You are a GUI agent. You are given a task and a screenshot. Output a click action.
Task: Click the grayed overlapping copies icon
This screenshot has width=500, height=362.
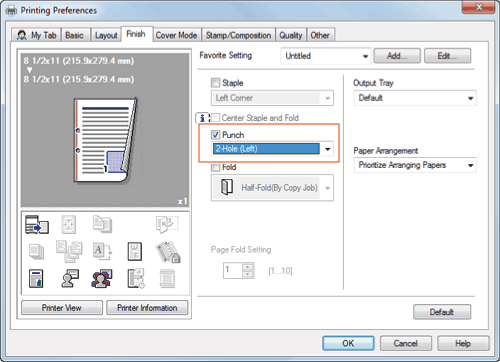[102, 224]
